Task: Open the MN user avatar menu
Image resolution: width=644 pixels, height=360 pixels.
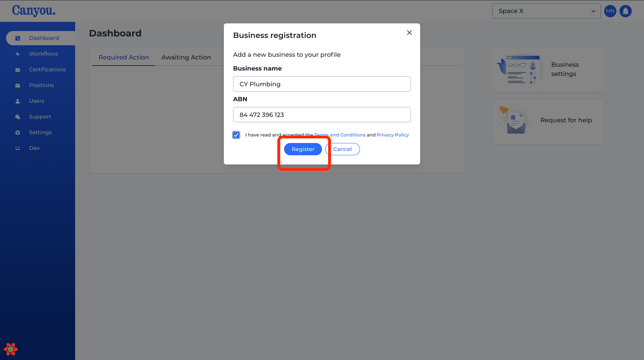Action: coord(610,11)
